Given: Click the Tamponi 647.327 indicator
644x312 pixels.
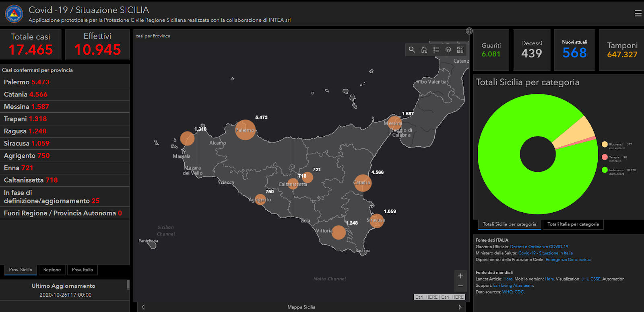Looking at the screenshot, I should [x=622, y=50].
